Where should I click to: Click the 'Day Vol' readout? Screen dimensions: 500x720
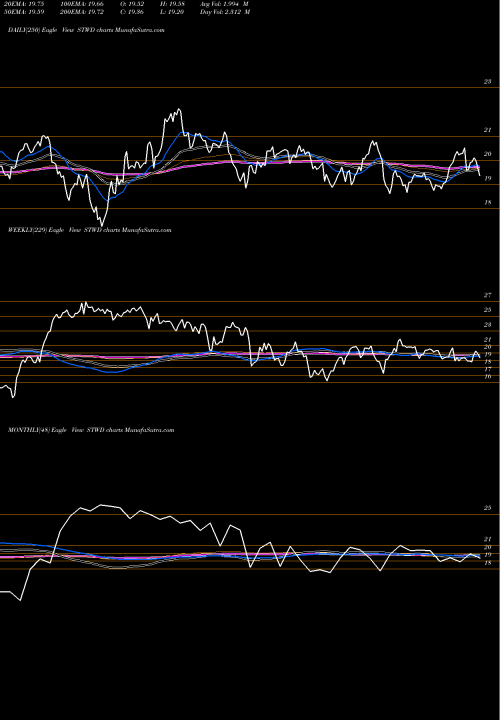click(x=225, y=12)
